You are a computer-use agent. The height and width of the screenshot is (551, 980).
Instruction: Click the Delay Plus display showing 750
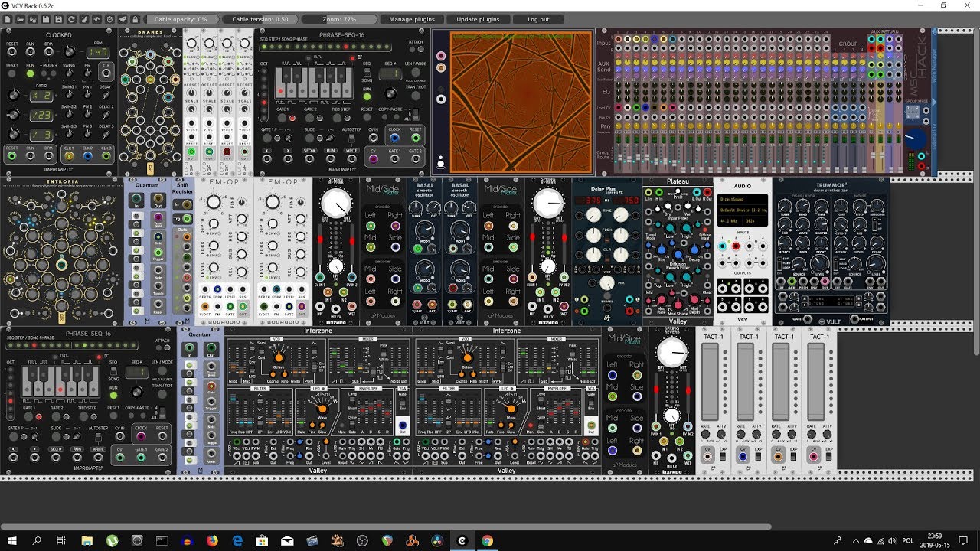coord(625,201)
